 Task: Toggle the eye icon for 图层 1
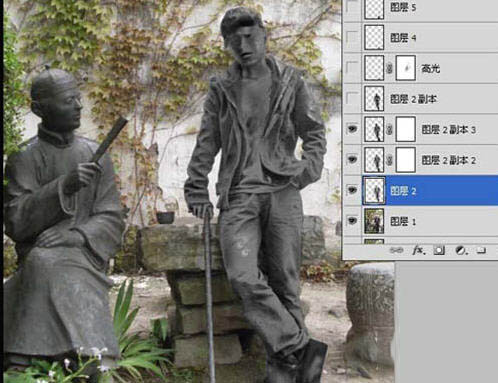(x=352, y=221)
